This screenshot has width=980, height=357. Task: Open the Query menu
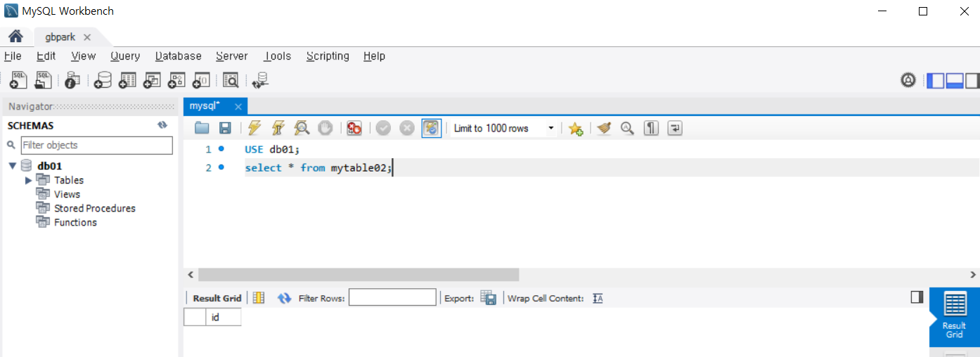click(125, 56)
